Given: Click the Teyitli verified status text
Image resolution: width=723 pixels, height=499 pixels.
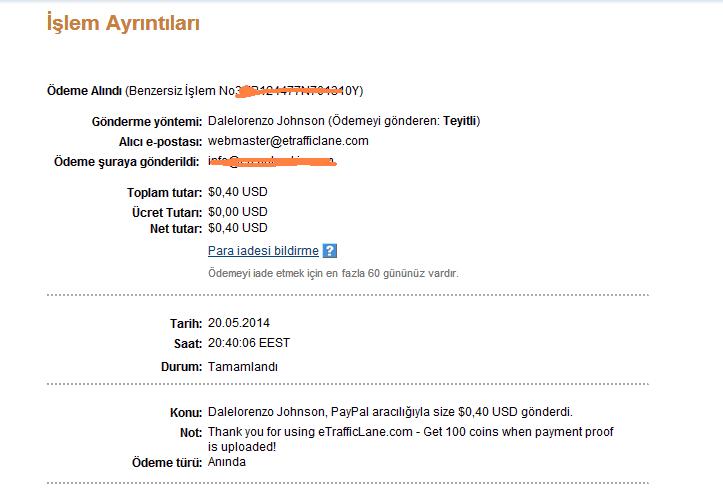Looking at the screenshot, I should 459,121.
